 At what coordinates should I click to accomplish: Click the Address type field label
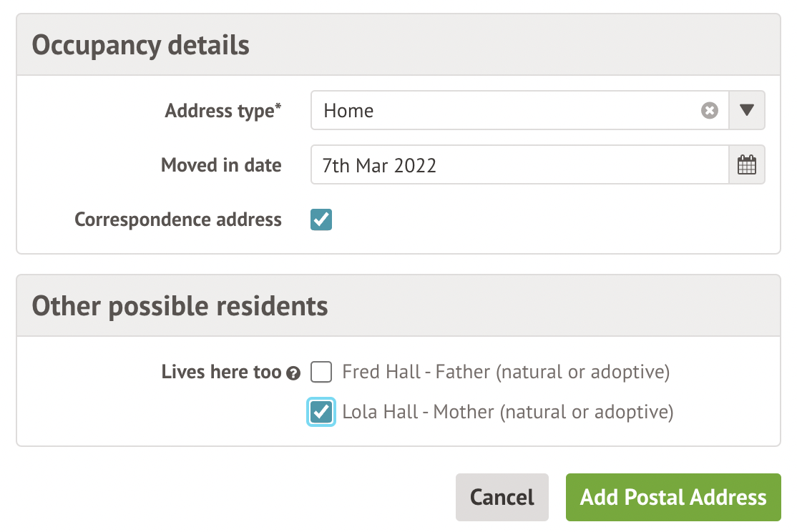coord(219,111)
